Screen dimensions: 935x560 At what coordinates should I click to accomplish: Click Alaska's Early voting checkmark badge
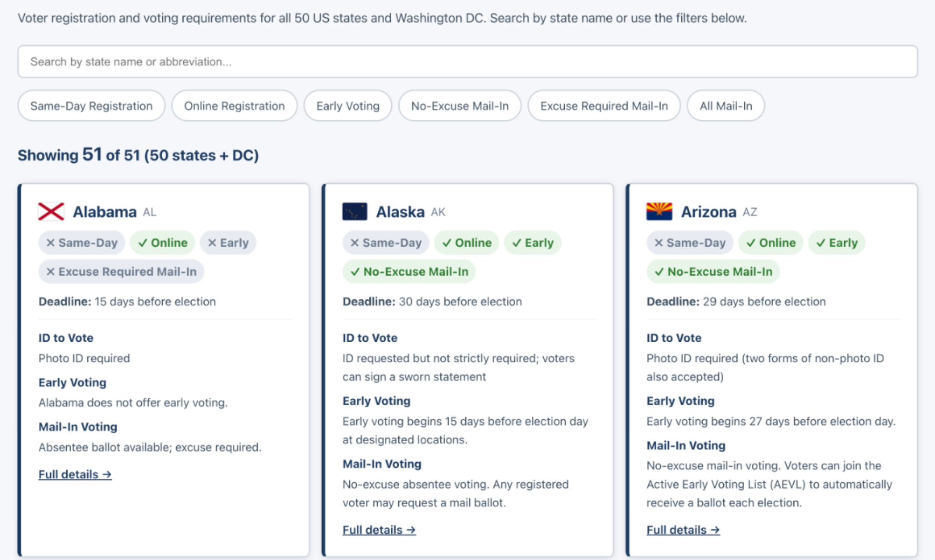pos(532,243)
